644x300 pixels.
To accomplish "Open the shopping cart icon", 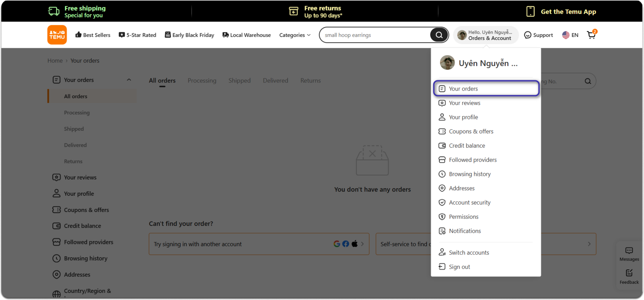I will tap(592, 35).
